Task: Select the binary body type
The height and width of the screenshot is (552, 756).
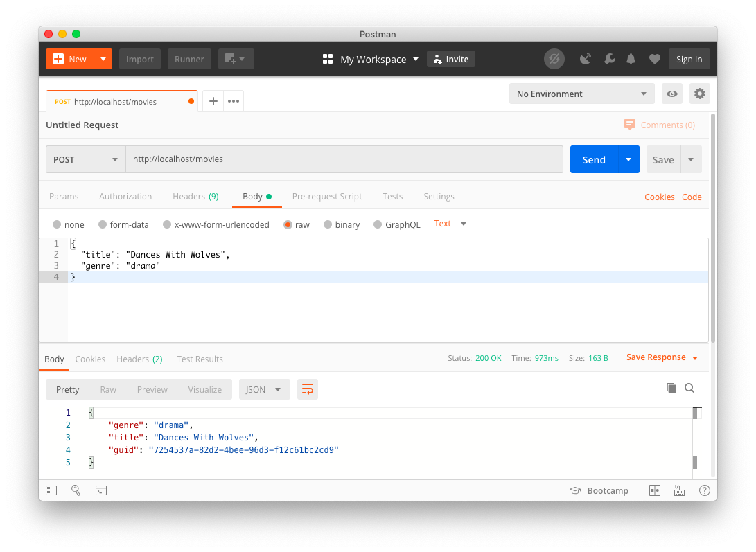Action: tap(328, 224)
